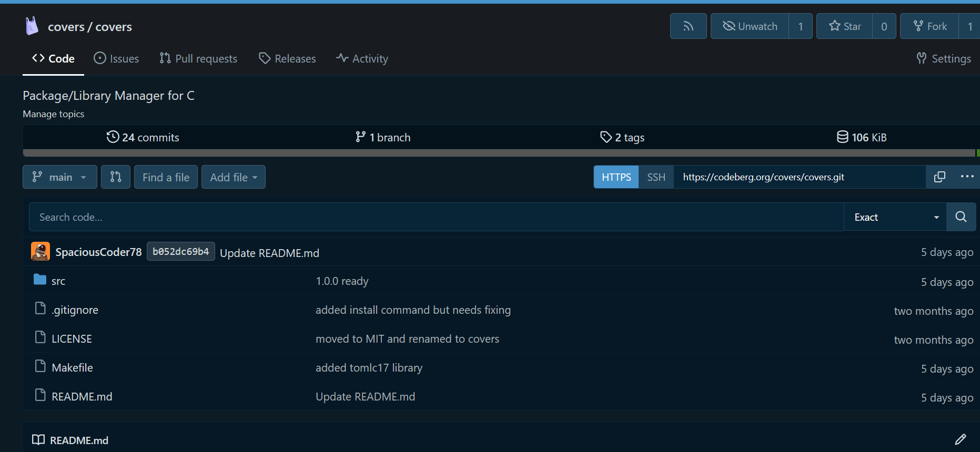
Task: Click the commit hash b052dc69b4
Action: (x=180, y=252)
